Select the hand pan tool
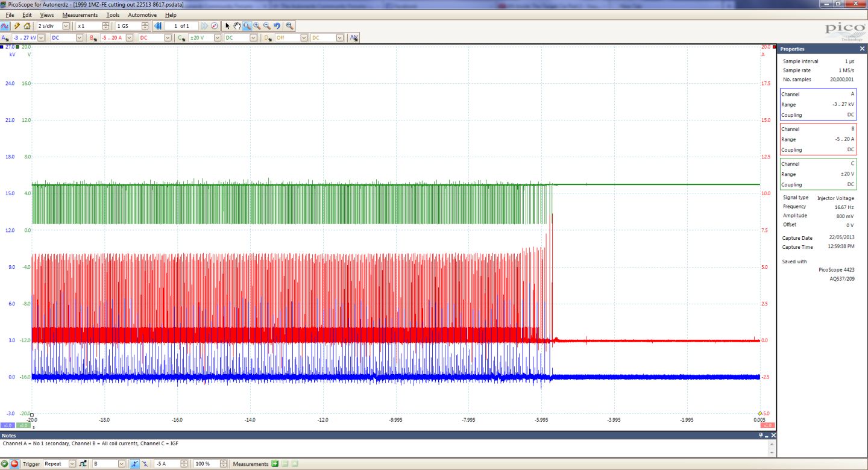 pos(237,26)
